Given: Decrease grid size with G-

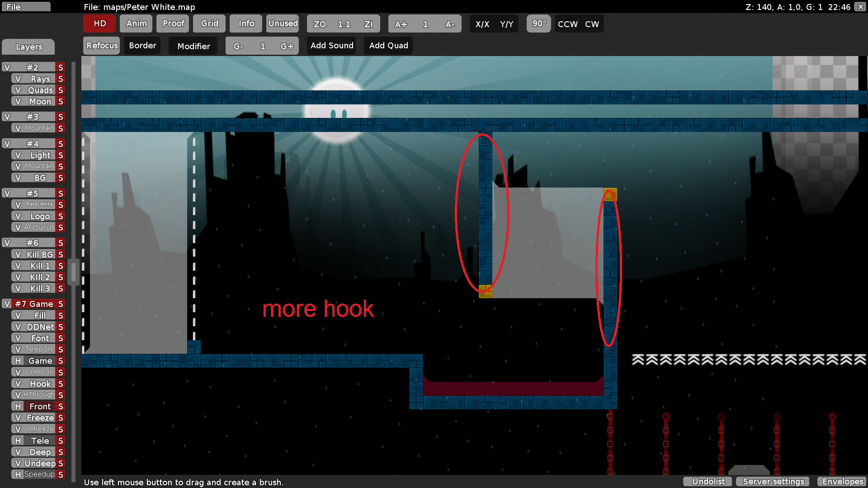Looking at the screenshot, I should point(238,46).
